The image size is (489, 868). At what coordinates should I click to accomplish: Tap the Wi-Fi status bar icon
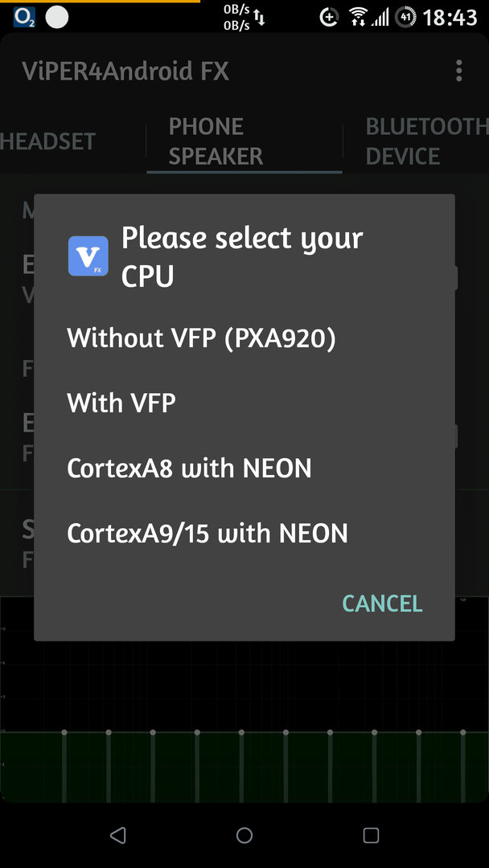(358, 17)
